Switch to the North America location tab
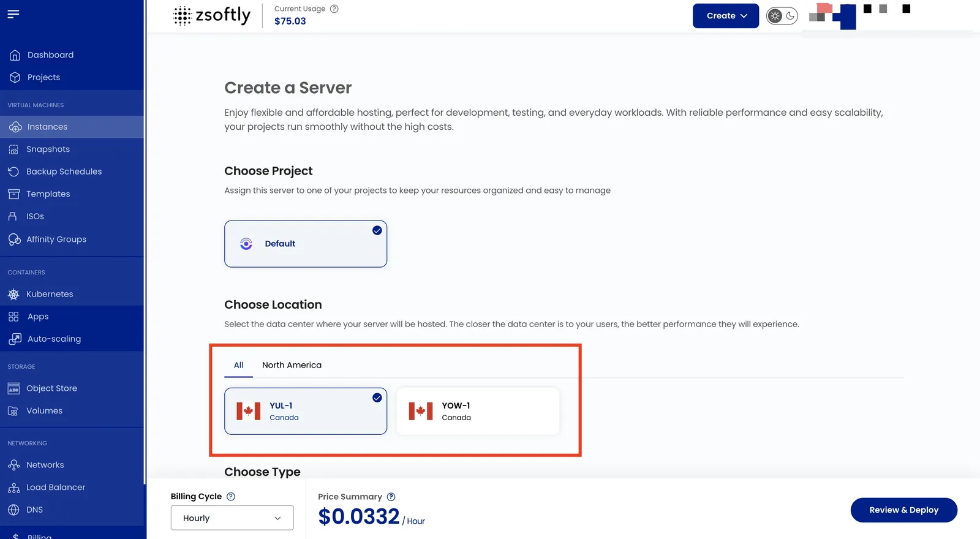The image size is (980, 539). 292,365
